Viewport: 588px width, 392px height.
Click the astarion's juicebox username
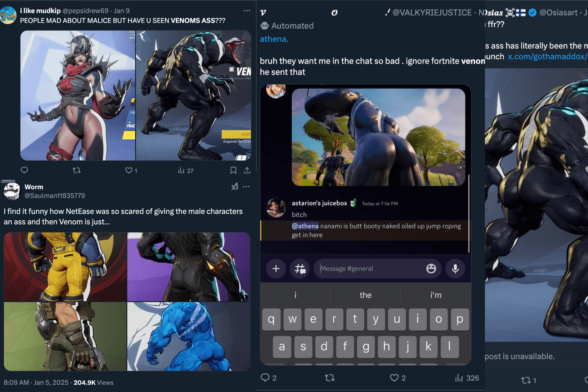click(319, 203)
